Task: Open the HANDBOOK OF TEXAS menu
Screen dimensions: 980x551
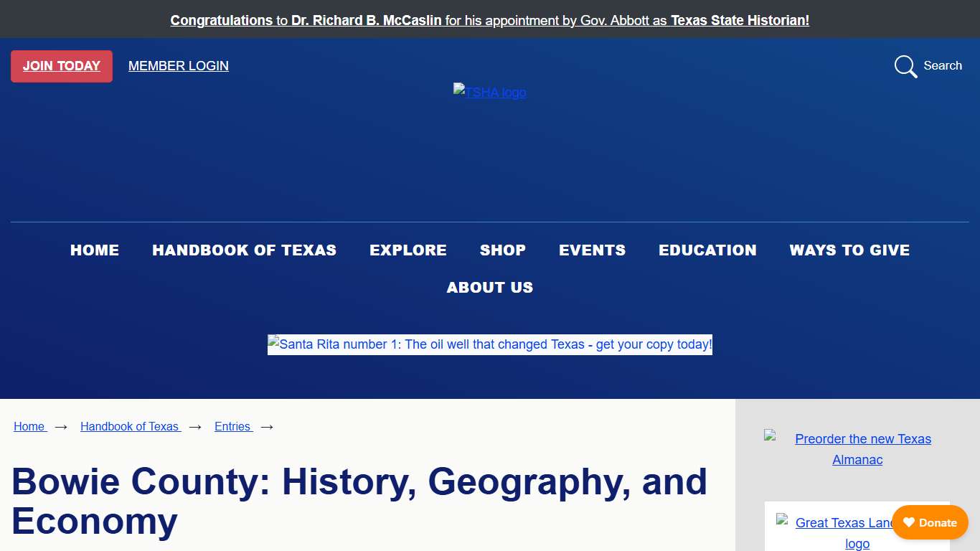Action: [244, 250]
